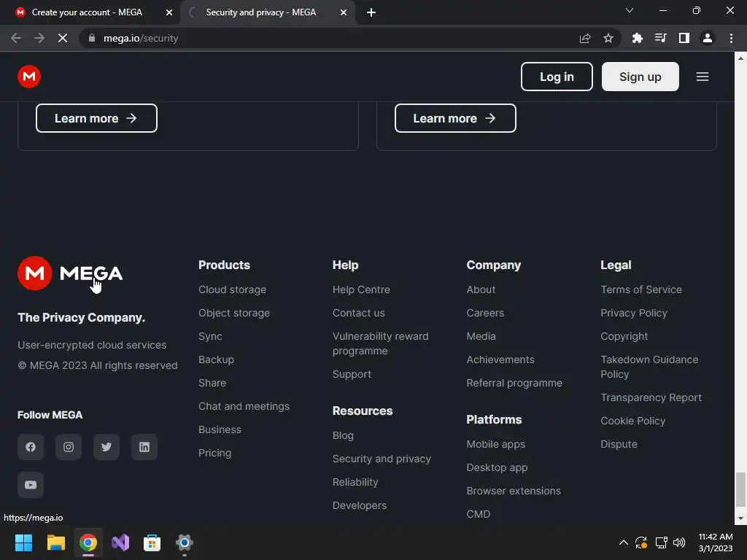Bookmark this page with star icon

click(x=608, y=38)
